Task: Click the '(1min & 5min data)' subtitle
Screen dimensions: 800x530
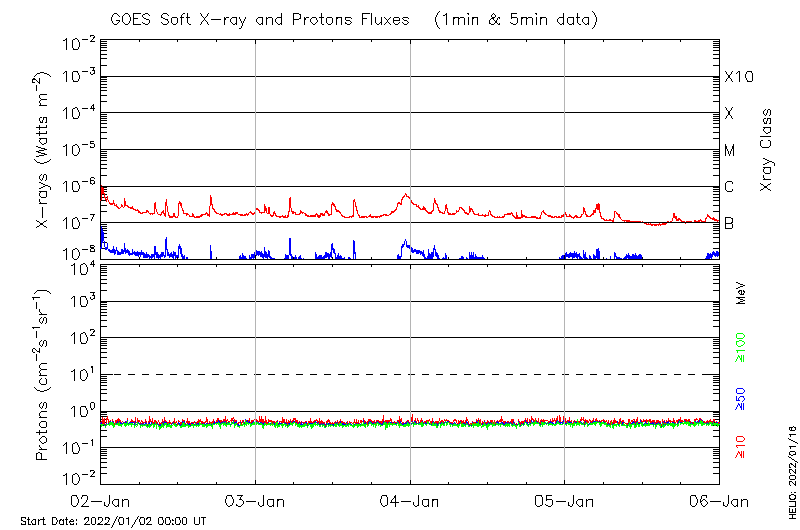Action: 516,20
